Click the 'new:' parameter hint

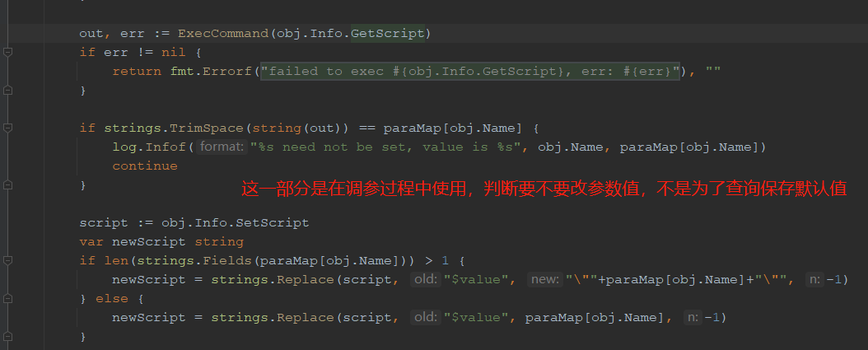[544, 280]
